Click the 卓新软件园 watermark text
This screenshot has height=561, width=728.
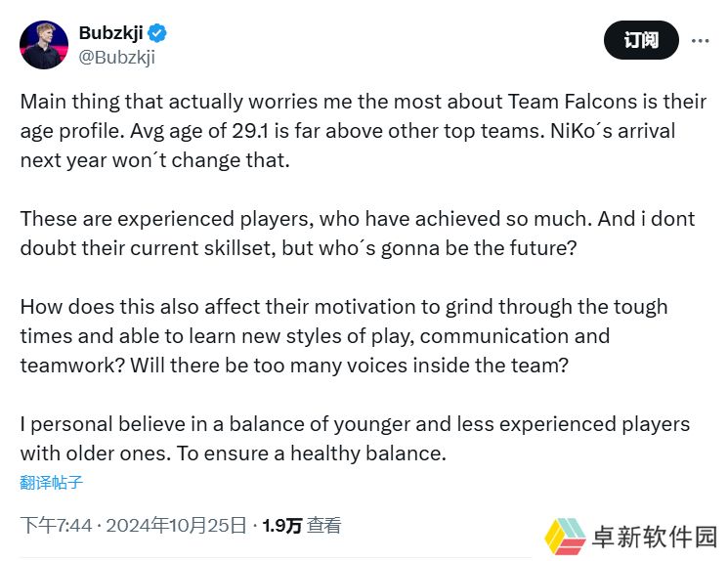pyautogui.click(x=655, y=537)
